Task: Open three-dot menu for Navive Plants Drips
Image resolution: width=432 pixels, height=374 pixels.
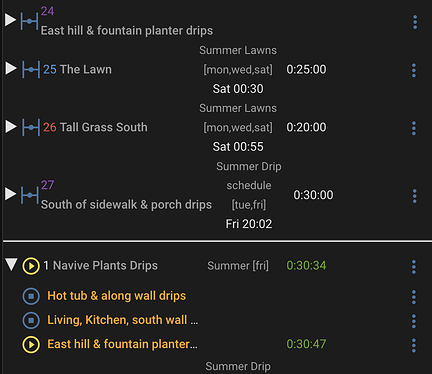Action: [x=414, y=267]
